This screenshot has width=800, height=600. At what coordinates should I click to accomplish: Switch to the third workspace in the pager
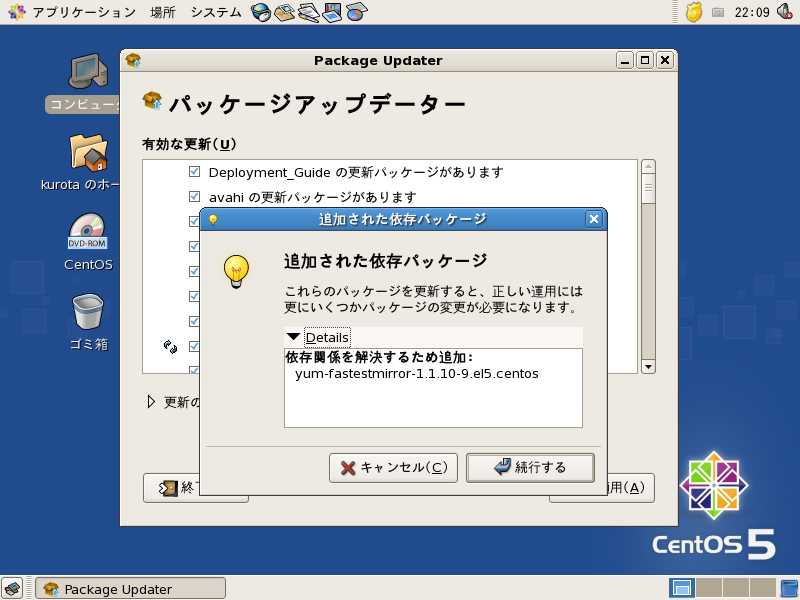point(735,588)
